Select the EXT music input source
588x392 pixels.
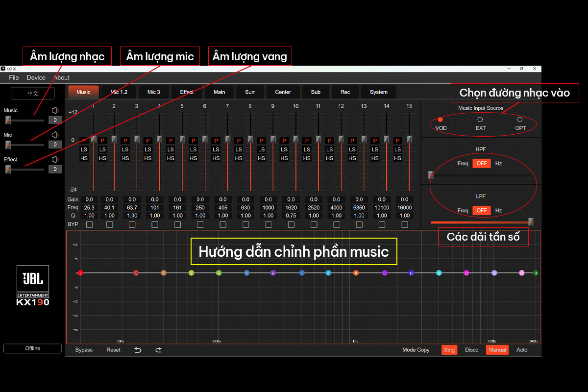480,120
